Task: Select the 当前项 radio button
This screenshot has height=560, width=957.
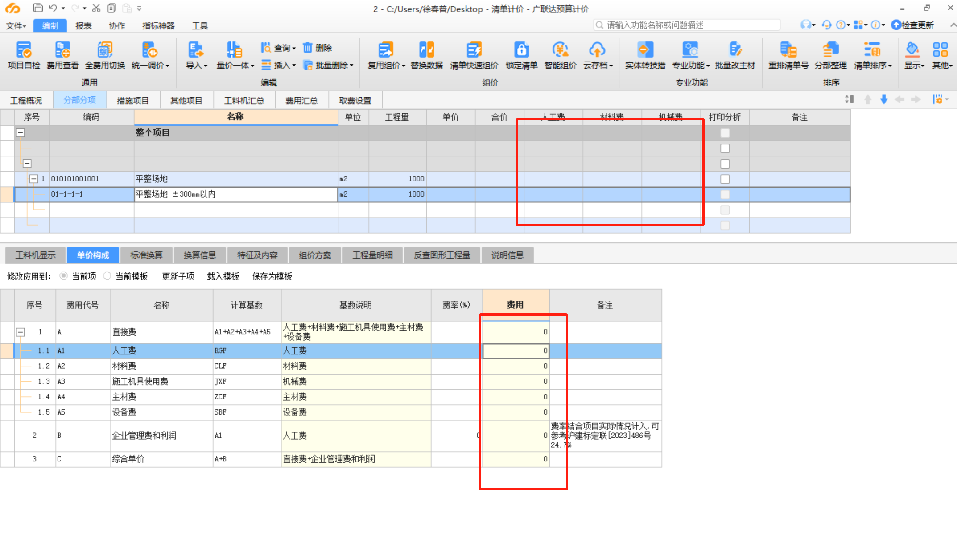Action: point(64,276)
